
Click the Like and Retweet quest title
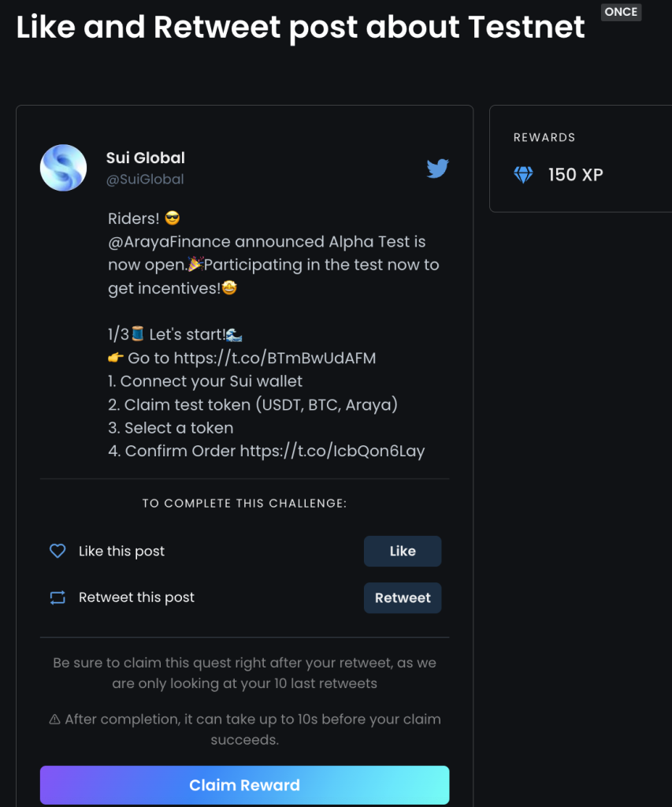coord(300,27)
